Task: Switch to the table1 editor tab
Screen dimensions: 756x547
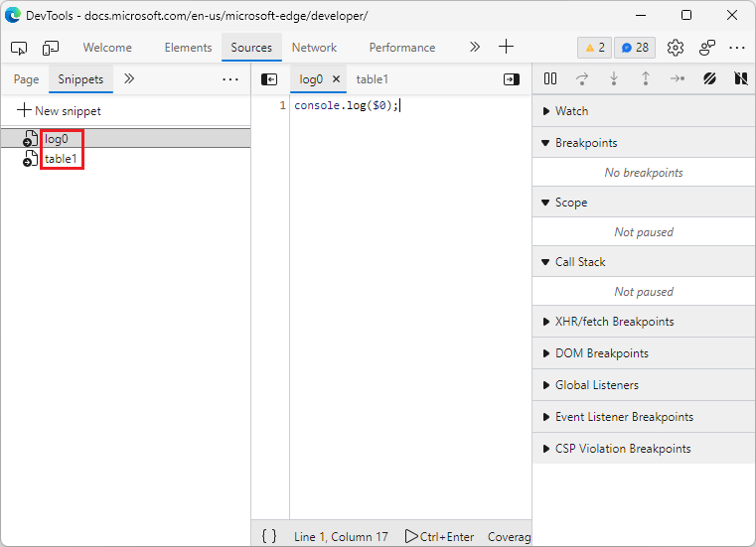Action: [372, 79]
